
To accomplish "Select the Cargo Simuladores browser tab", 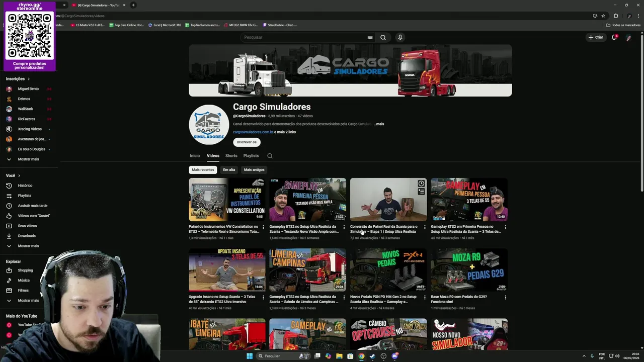I will tap(98, 5).
